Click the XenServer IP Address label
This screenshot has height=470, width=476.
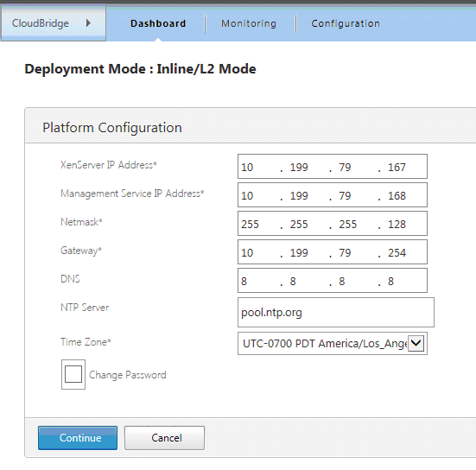pyautogui.click(x=109, y=165)
